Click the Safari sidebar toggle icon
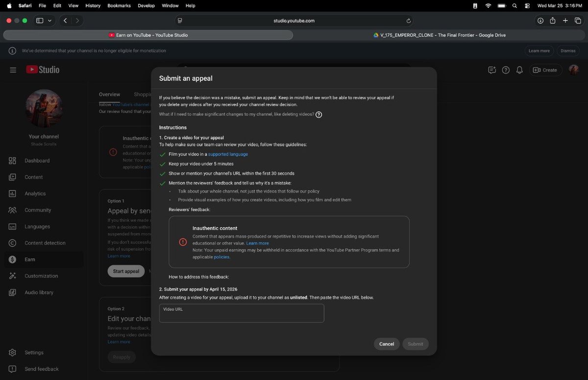Screen dimensions: 588x380 (40, 21)
